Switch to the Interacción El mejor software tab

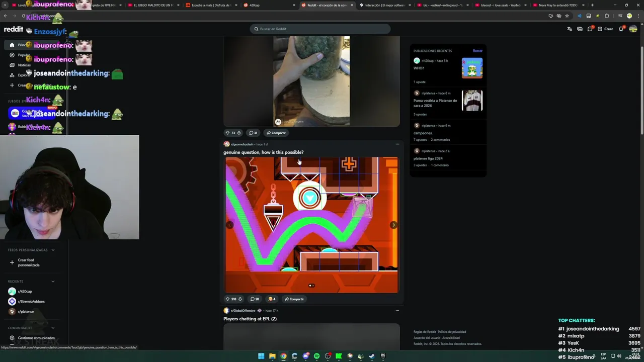[x=385, y=5]
